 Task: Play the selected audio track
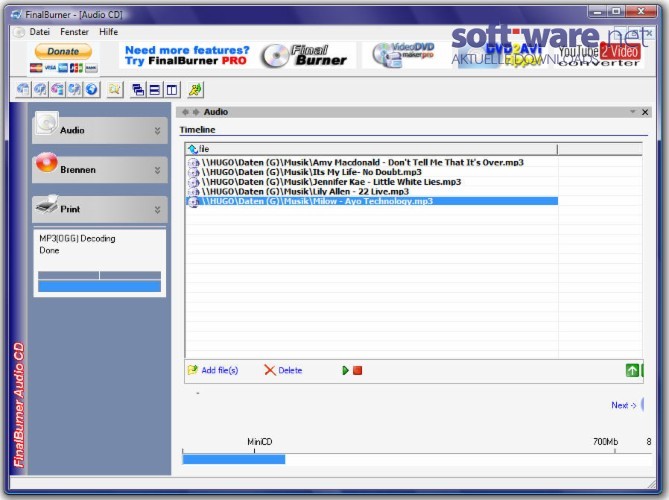pos(346,370)
